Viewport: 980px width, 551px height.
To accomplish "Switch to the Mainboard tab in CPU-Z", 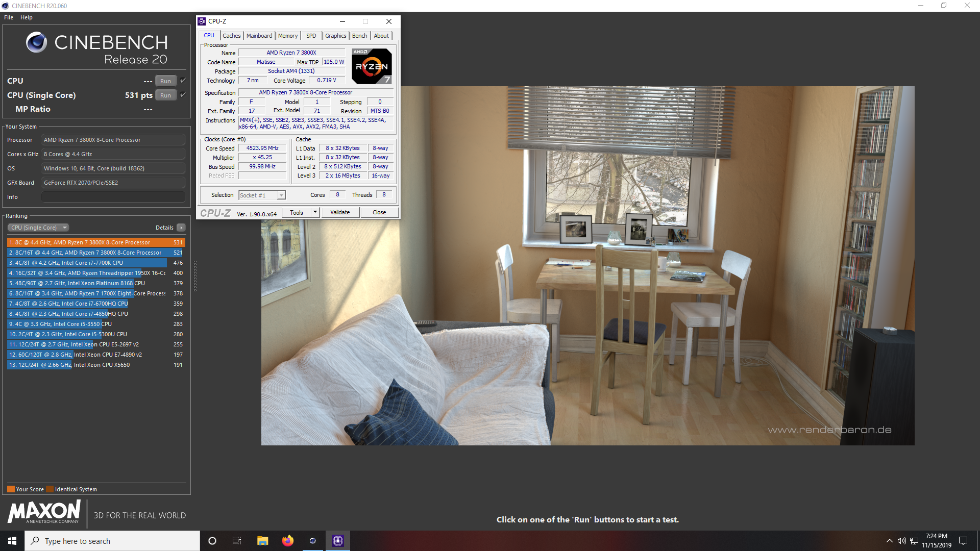I will (259, 36).
